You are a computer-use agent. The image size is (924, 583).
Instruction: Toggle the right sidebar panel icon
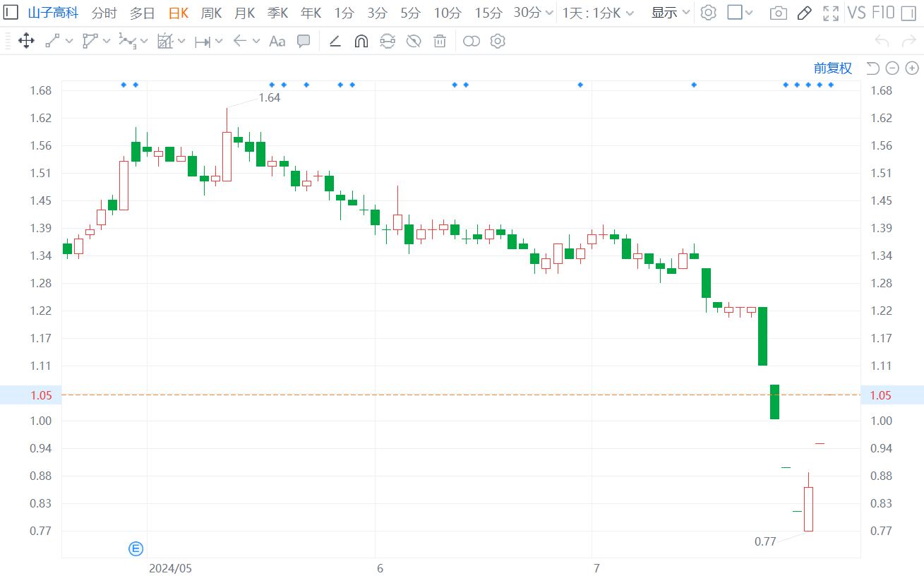point(908,13)
